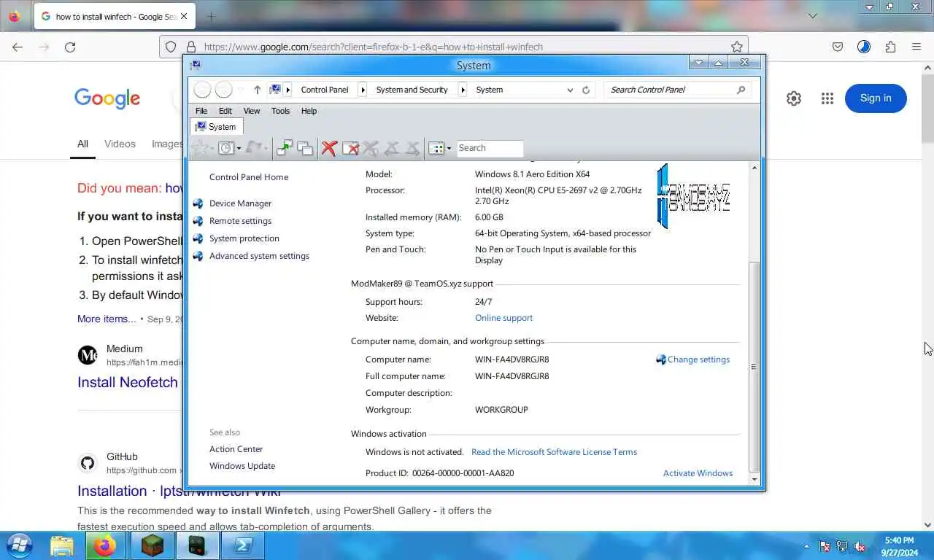
Task: Refresh the System window address bar
Action: pos(585,90)
